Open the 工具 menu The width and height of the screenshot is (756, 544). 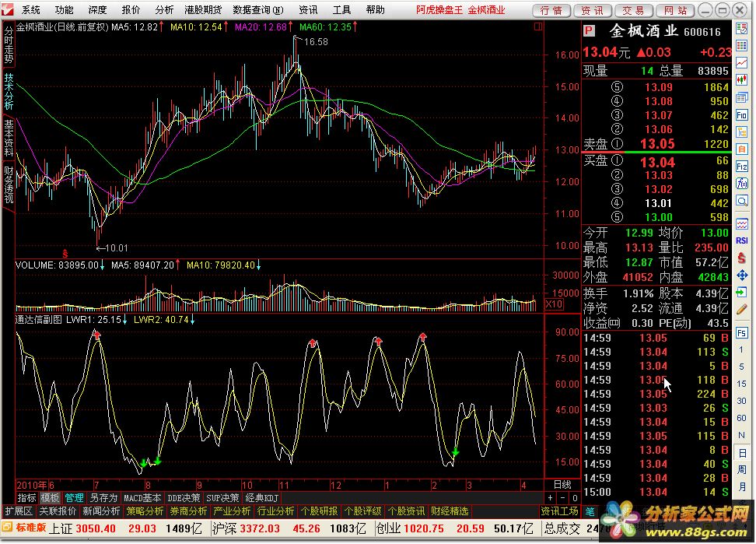[x=342, y=10]
